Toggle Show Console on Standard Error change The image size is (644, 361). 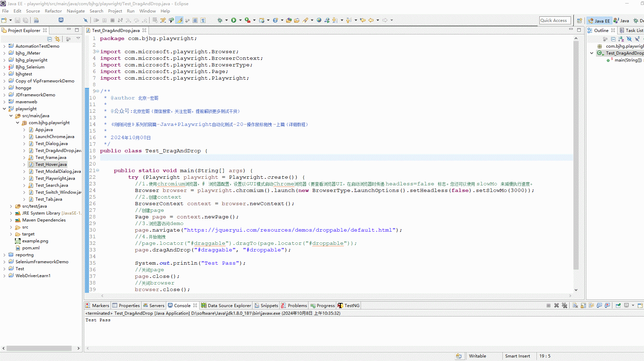(x=607, y=305)
